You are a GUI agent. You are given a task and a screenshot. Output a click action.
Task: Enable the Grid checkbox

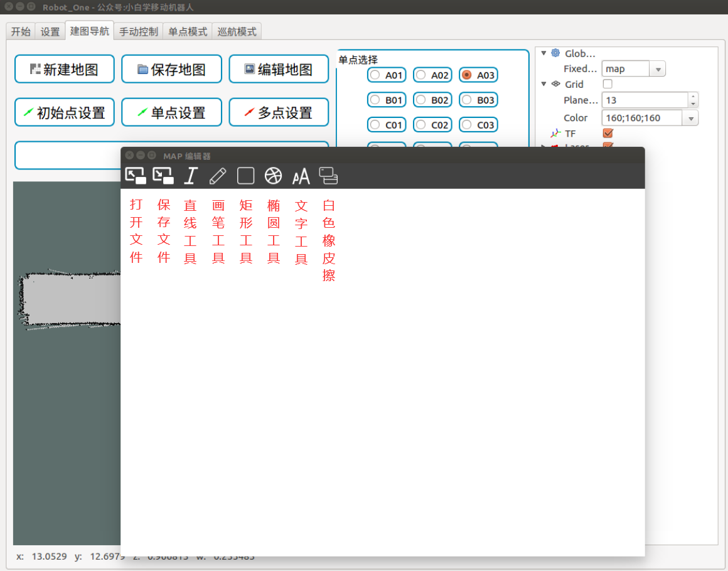click(608, 84)
